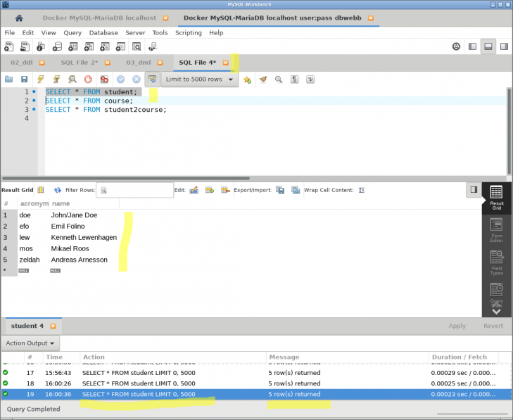Open the Query menu
Image resolution: width=513 pixels, height=420 pixels.
pos(72,32)
